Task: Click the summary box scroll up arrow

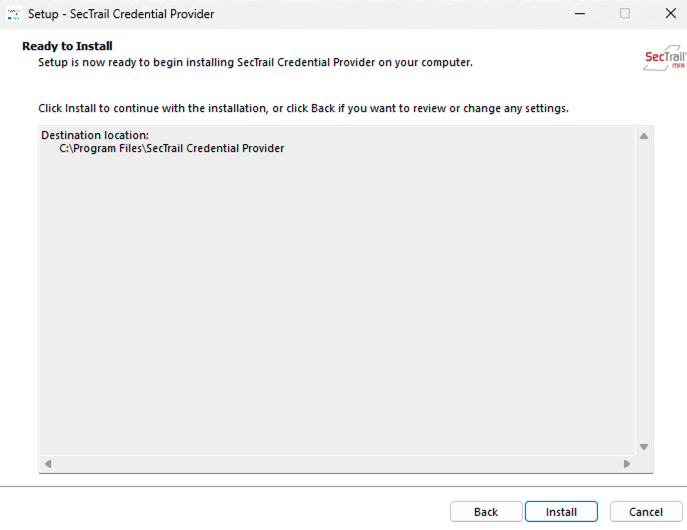Action: (x=644, y=136)
